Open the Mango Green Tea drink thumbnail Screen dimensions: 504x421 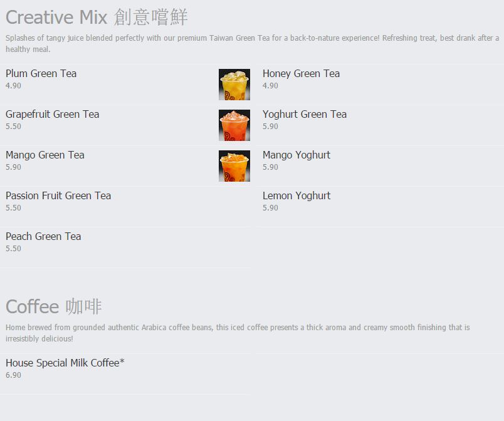(234, 166)
